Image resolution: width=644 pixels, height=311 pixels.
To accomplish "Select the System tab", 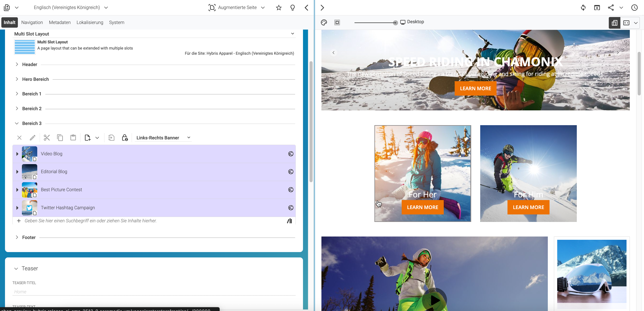I will [117, 22].
